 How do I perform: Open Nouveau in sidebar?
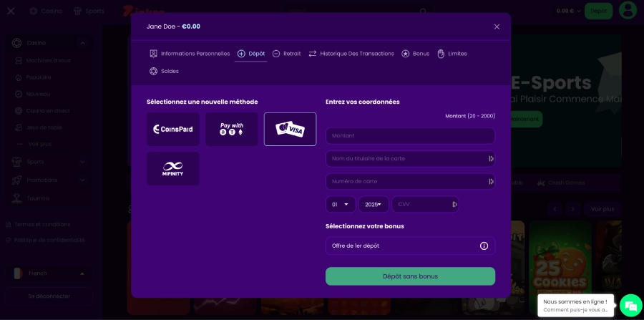coord(32,94)
